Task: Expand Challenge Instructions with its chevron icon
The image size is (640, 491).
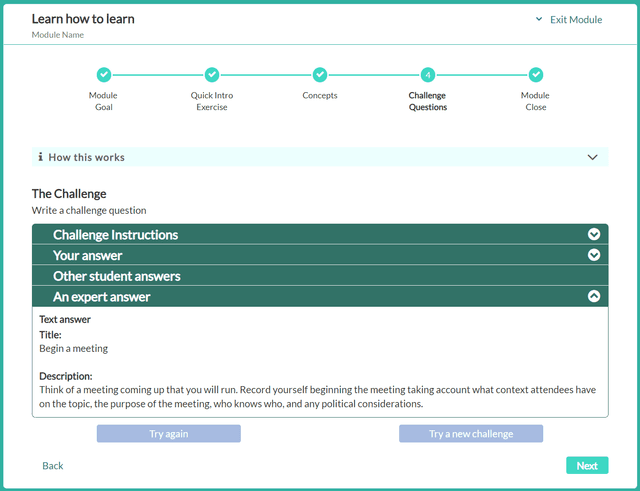Action: tap(594, 234)
